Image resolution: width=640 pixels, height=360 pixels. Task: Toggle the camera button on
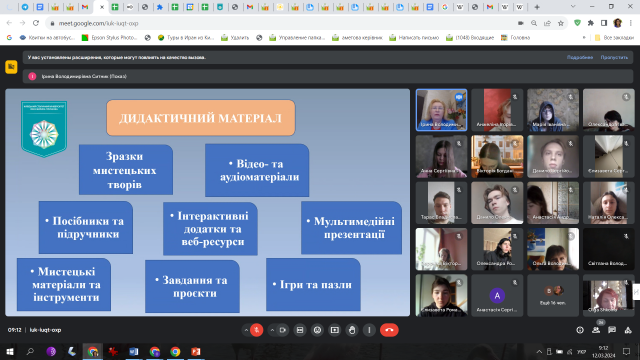click(x=282, y=330)
